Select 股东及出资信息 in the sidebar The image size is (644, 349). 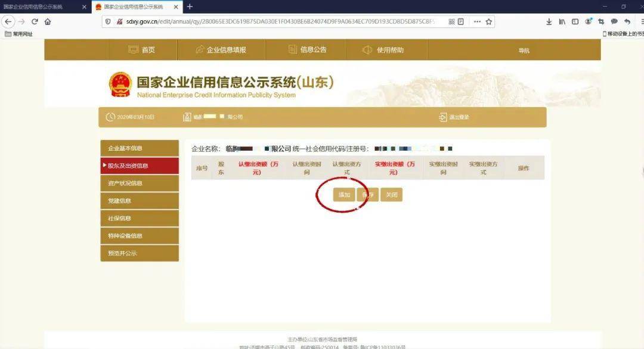(x=140, y=166)
